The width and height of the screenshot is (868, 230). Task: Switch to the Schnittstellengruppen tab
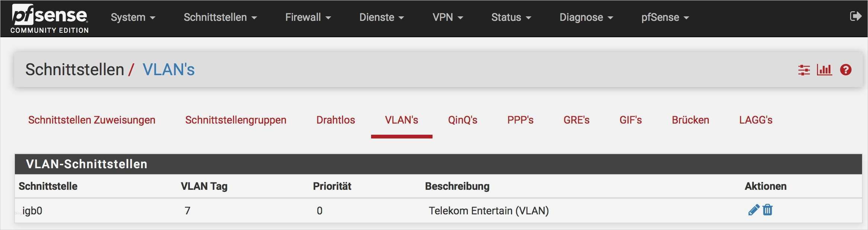tap(236, 120)
